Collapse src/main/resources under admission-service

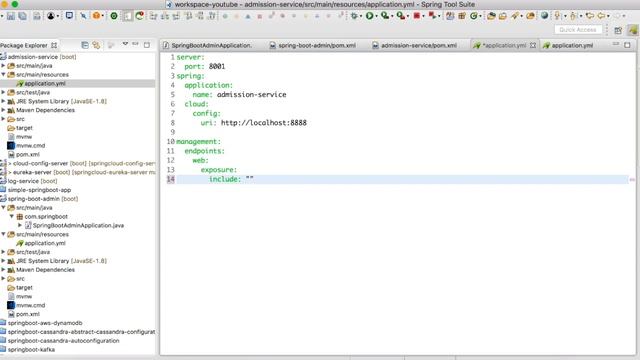pos(3,74)
